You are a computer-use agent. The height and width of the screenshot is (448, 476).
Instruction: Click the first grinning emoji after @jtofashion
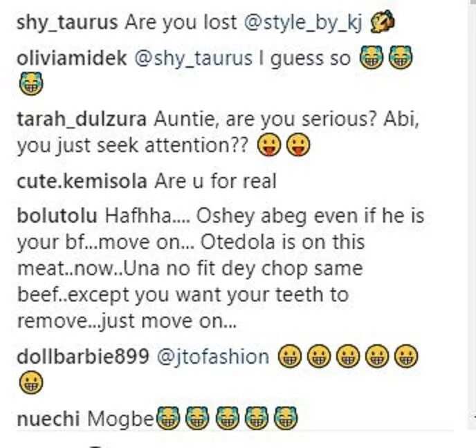tap(290, 356)
